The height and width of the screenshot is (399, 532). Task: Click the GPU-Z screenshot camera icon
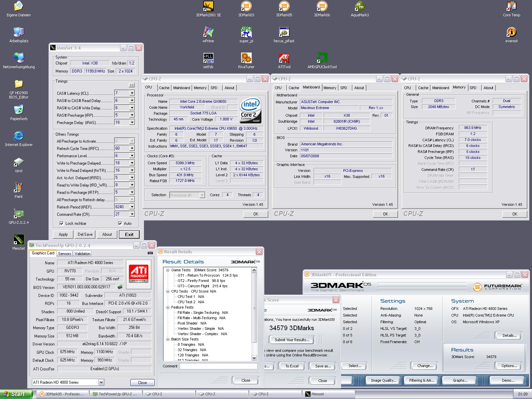click(150, 253)
